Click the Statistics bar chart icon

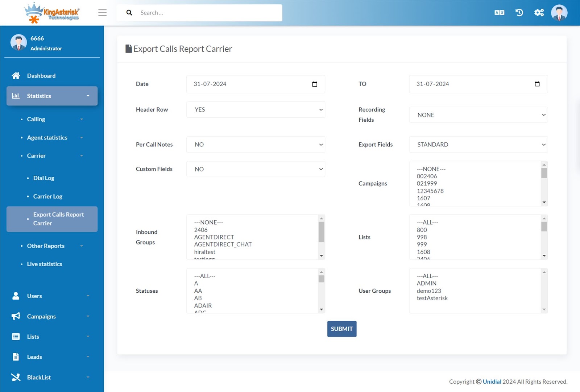[x=16, y=96]
